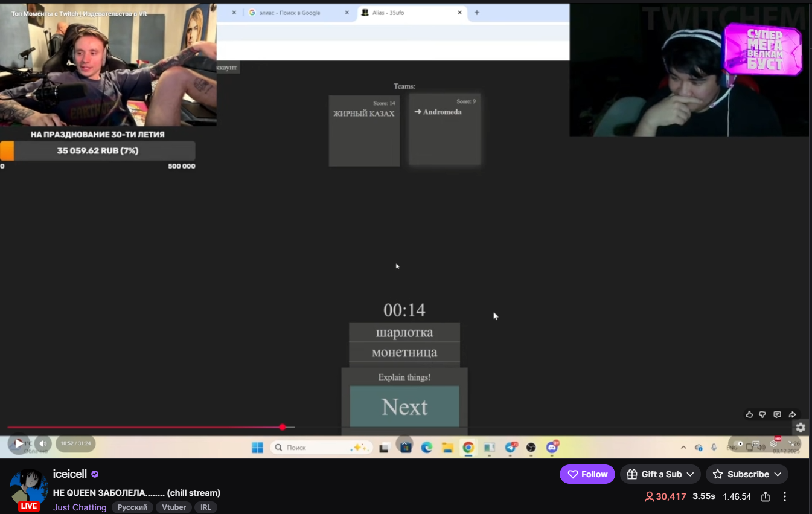The height and width of the screenshot is (514, 812).
Task: Click the 00:14 round timer
Action: pos(404,310)
